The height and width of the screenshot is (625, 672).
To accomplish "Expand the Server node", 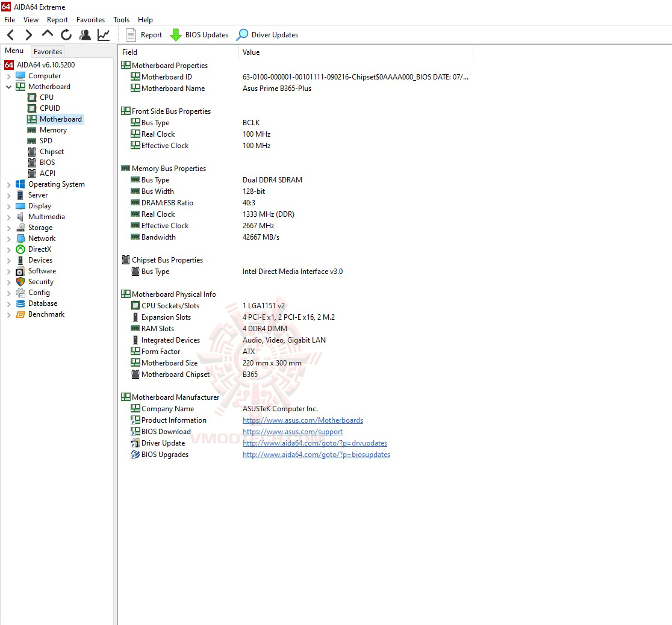I will tap(8, 196).
